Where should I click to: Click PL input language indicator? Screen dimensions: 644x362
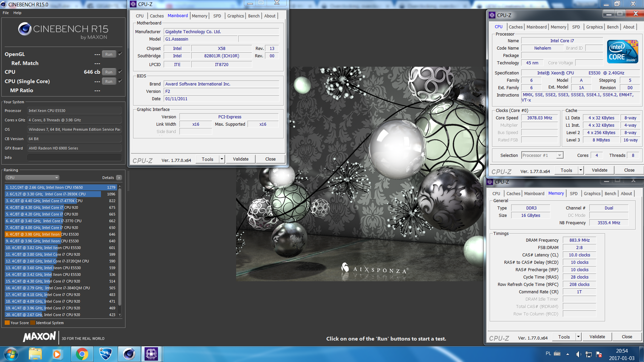[x=548, y=353]
